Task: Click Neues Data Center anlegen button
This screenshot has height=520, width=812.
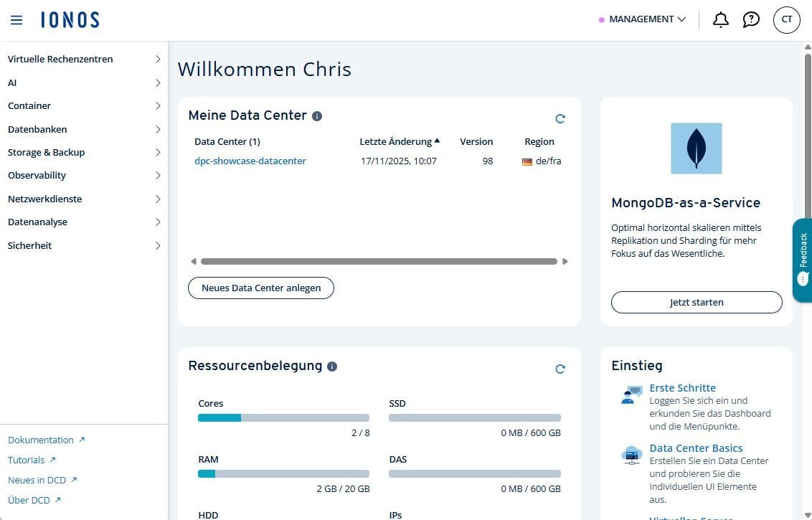Action: pos(260,288)
